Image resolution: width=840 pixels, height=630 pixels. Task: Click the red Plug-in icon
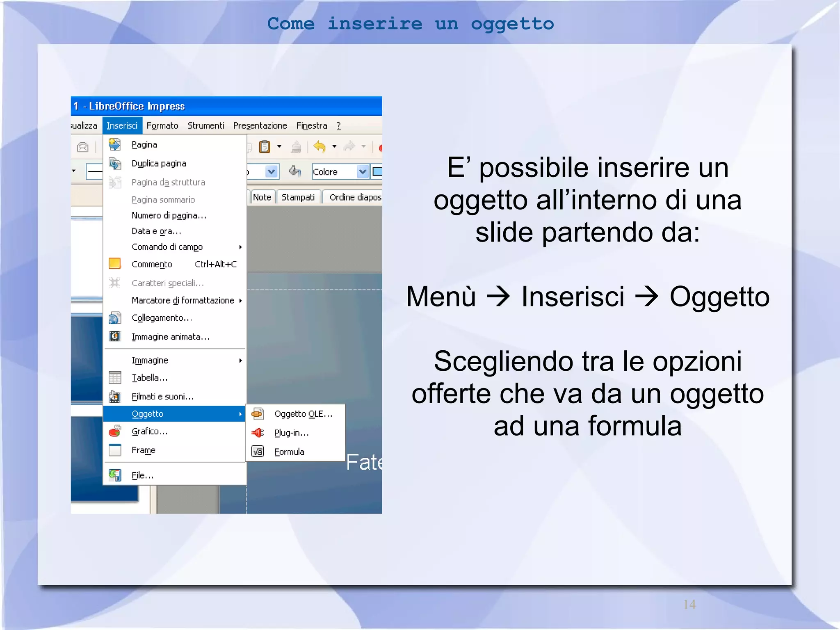(x=258, y=433)
